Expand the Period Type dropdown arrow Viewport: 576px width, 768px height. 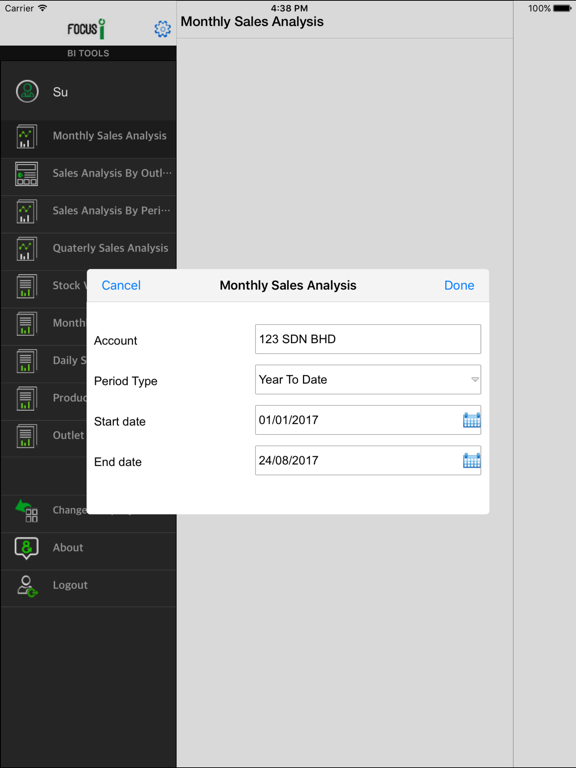point(475,380)
